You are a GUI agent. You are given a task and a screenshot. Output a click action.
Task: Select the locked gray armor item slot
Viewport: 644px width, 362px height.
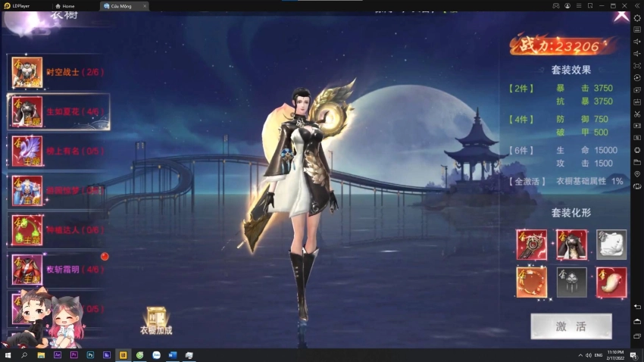tap(571, 282)
